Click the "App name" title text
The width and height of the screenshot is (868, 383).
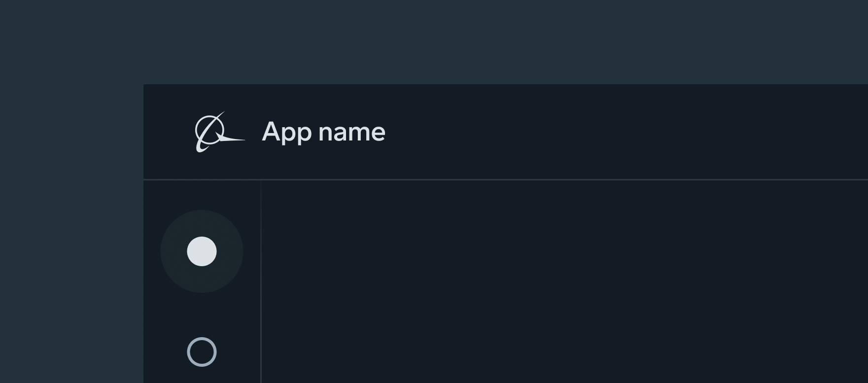pyautogui.click(x=323, y=132)
